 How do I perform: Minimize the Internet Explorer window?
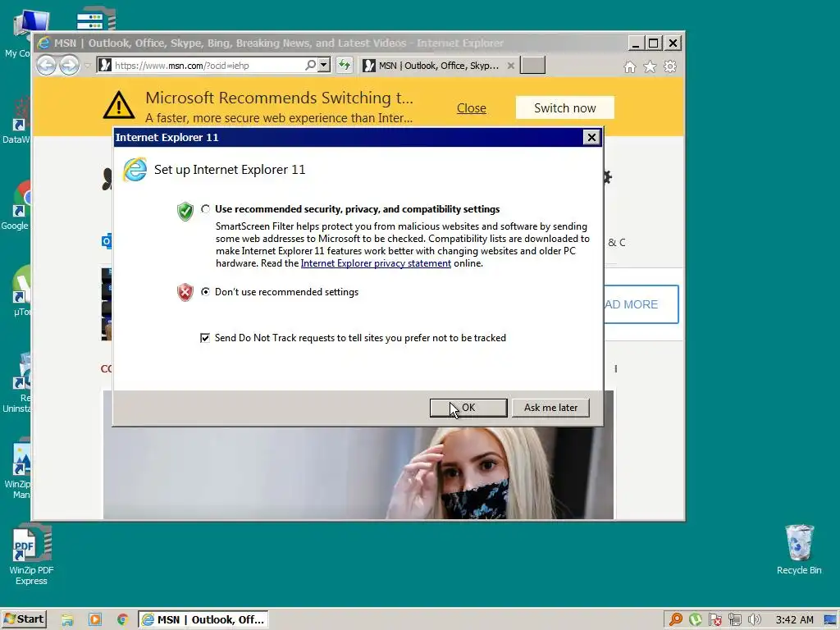tap(636, 43)
